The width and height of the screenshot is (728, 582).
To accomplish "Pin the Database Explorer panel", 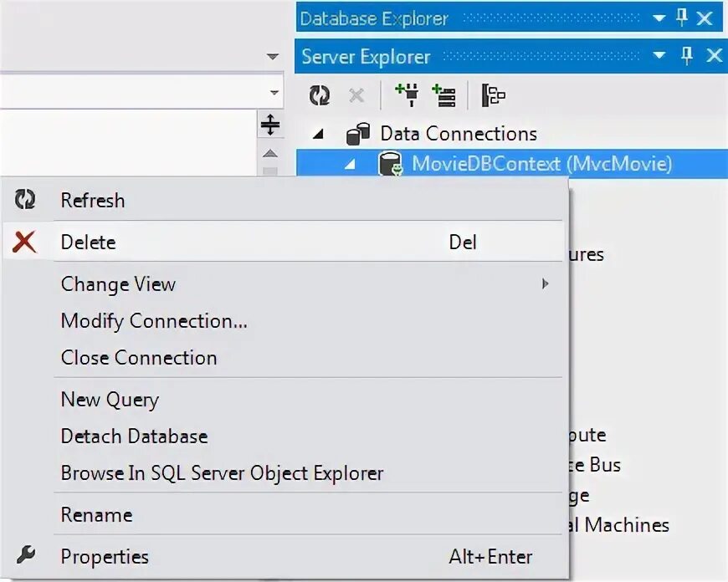I will point(682,18).
